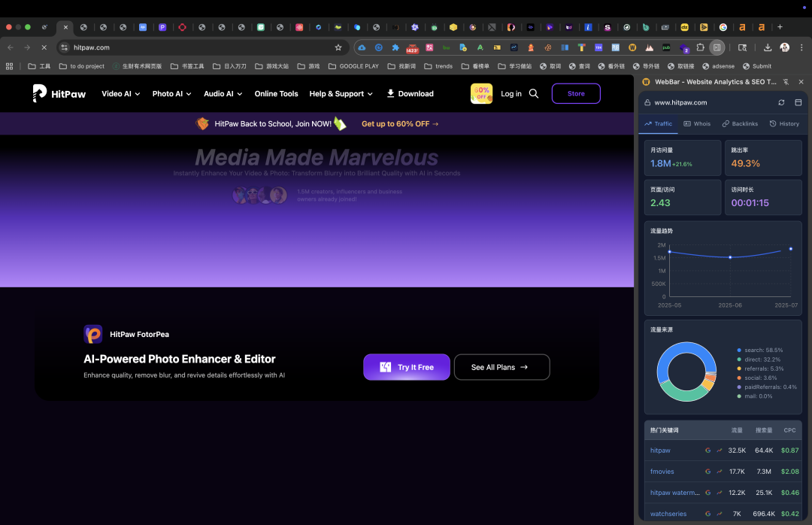Open the Apps grid in bookmarks bar
This screenshot has height=525, width=812.
[9, 66]
